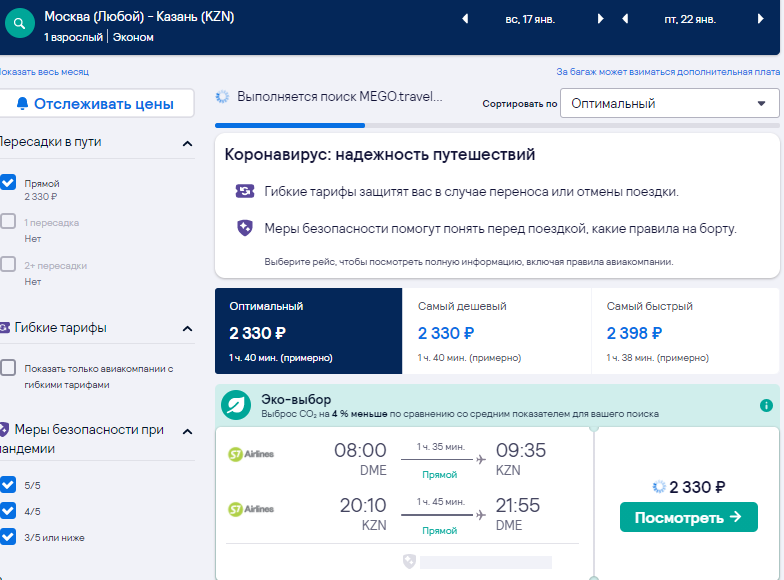Open the Сортировать по Оптимальный dropdown
Viewport: 784px width, 580px height.
(x=670, y=104)
